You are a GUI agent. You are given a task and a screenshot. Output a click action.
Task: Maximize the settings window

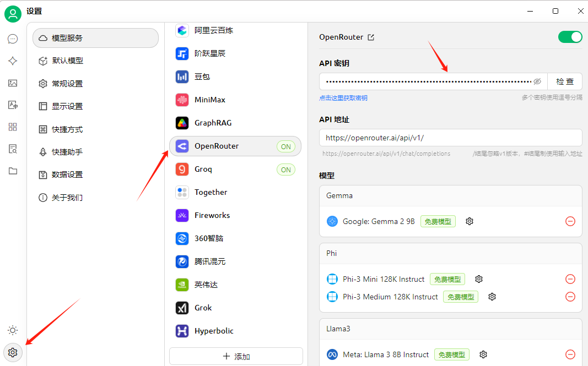(x=555, y=11)
